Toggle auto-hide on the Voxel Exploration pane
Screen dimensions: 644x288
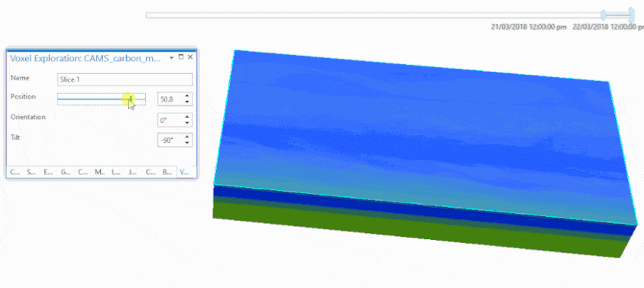pos(181,57)
